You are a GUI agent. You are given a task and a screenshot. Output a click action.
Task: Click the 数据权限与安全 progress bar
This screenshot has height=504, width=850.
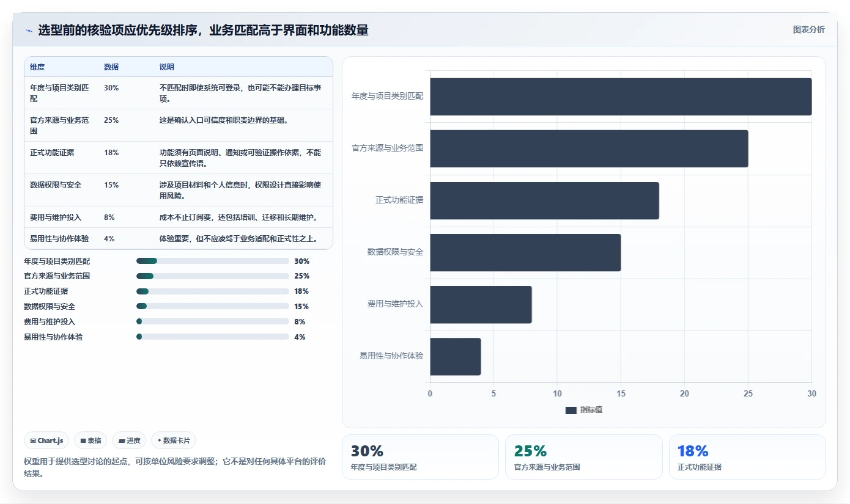[212, 307]
